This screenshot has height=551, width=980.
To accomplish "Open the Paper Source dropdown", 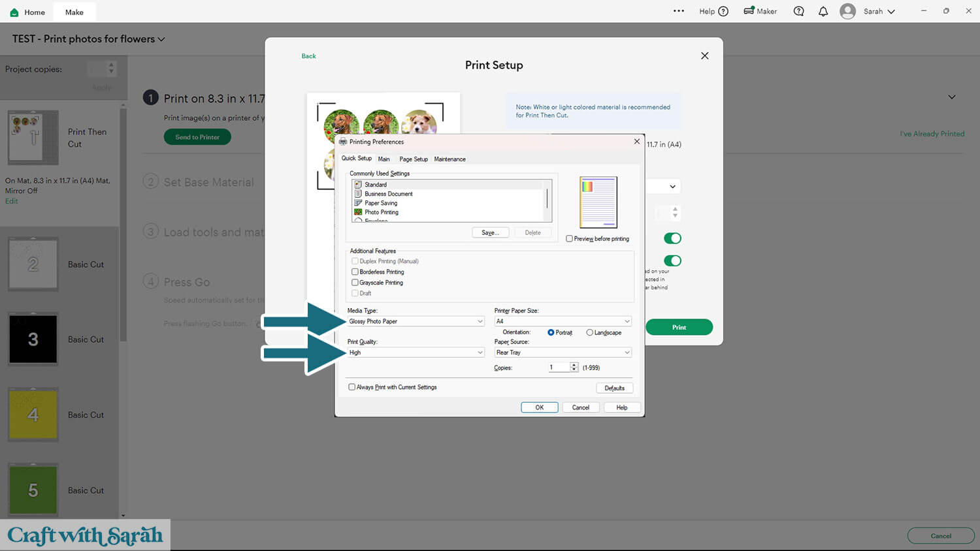I will (x=563, y=353).
